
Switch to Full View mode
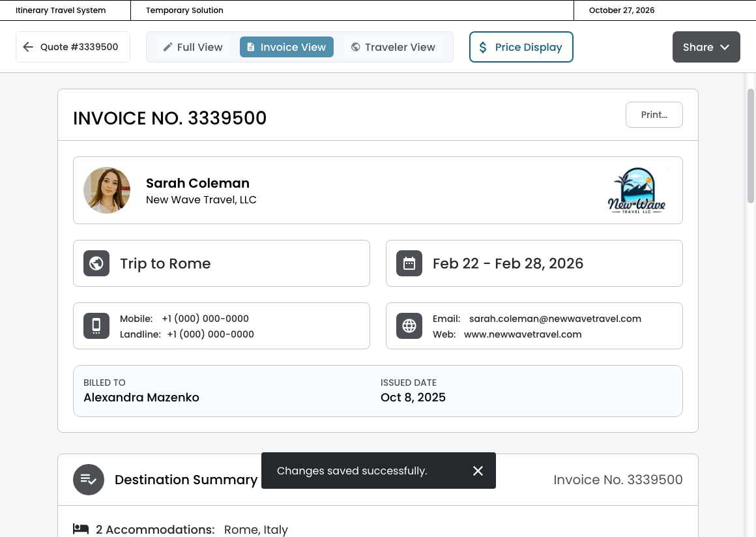pyautogui.click(x=193, y=47)
